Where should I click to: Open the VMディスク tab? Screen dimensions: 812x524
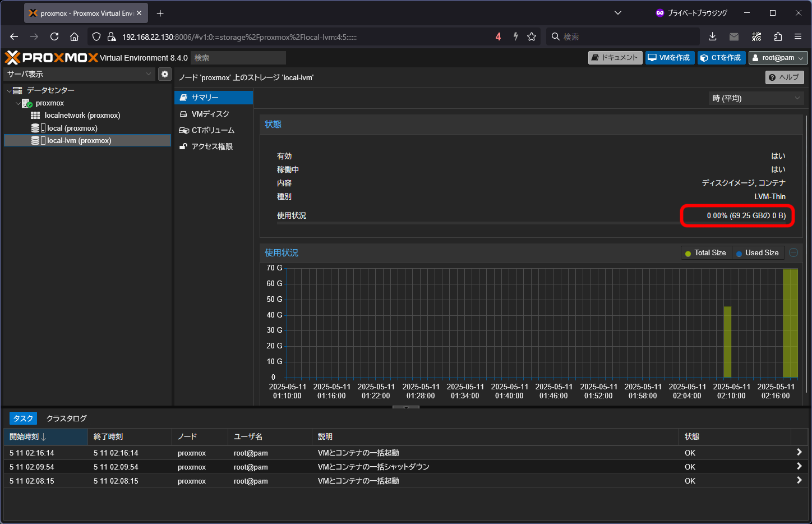[214, 114]
